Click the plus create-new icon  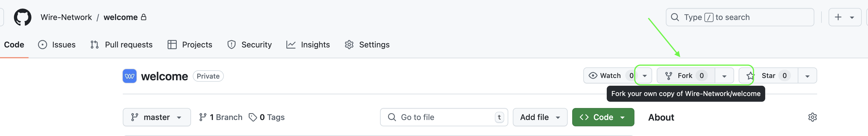click(838, 17)
